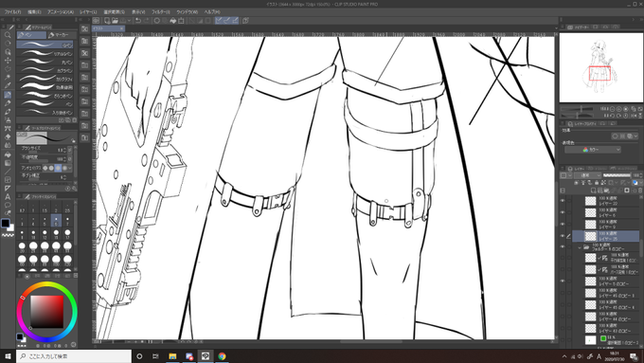Toggle visibility of レイヤー 5 のコピー layer
This screenshot has width=644, height=363.
pos(563,281)
